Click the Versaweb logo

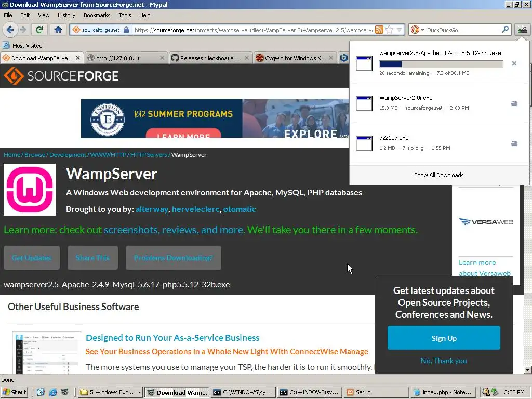point(486,222)
